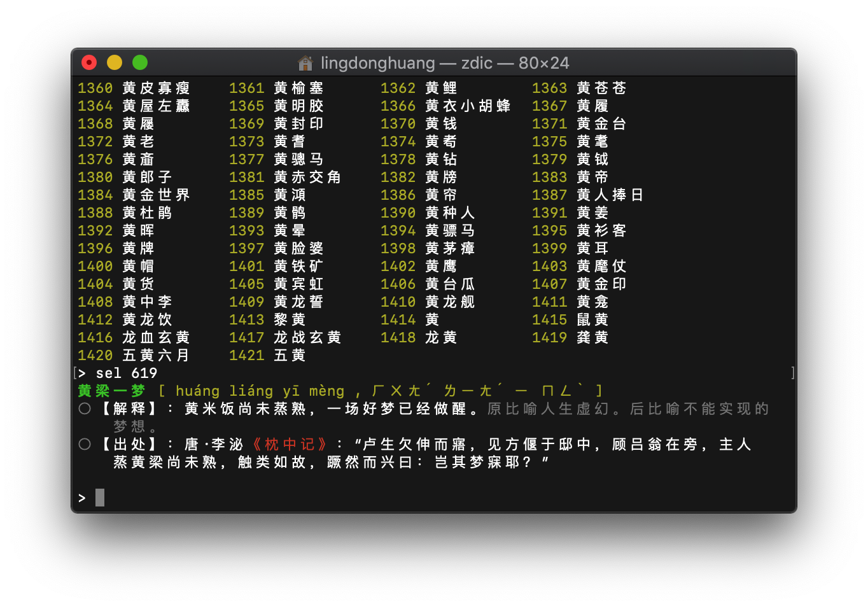The image size is (868, 607).
Task: Click the green headword 黄粱一梦
Action: pos(111,391)
